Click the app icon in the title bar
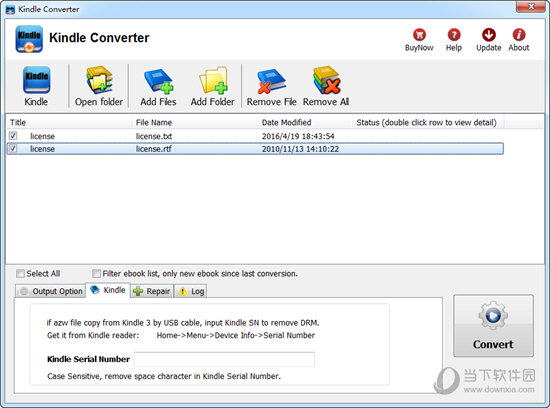The width and height of the screenshot is (550, 408). click(x=11, y=9)
